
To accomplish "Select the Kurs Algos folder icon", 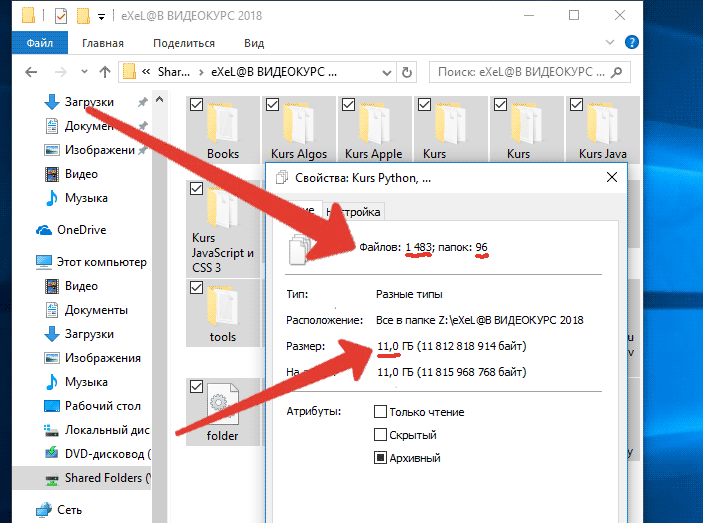I will 299,123.
